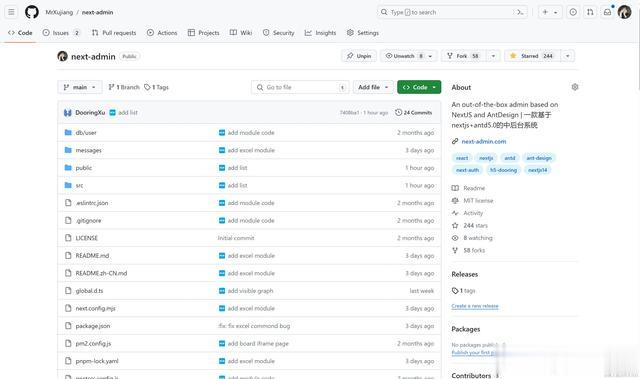This screenshot has height=379, width=640.
Task: Open the command palette icon in search bar
Action: pyautogui.click(x=520, y=12)
